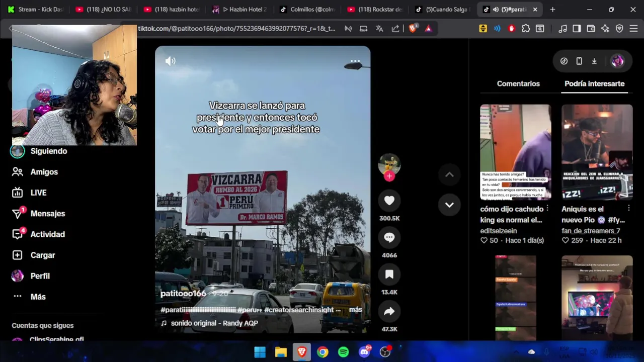Open the profile avatar menu at top right
This screenshot has height=362, width=644.
[617, 61]
